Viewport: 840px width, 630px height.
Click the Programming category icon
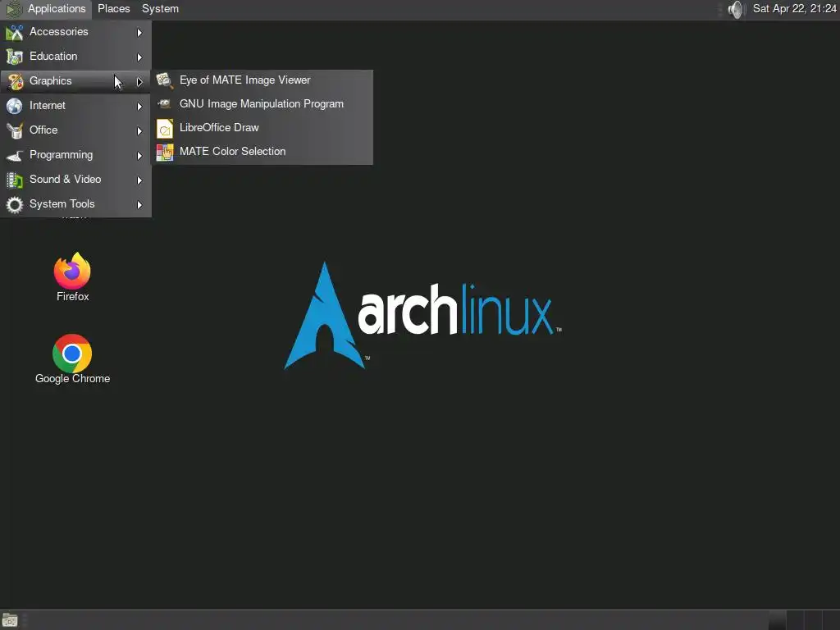point(15,155)
